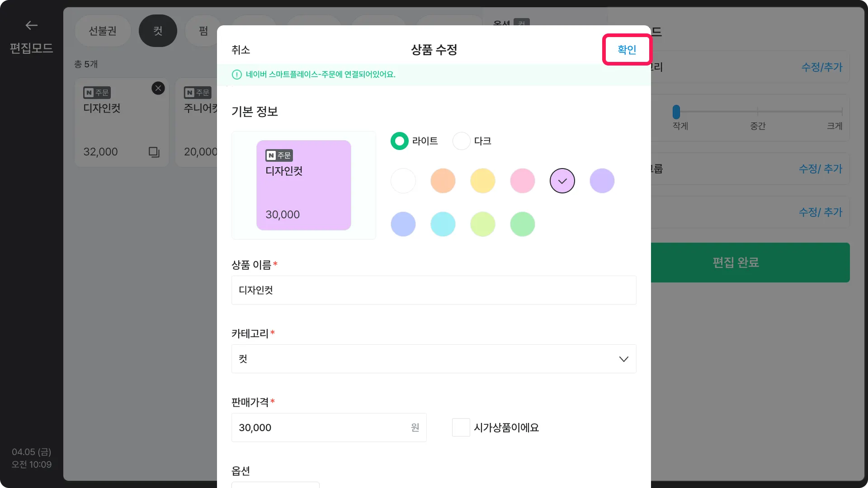
Task: Click the info icon in Naver notice
Action: click(x=236, y=75)
